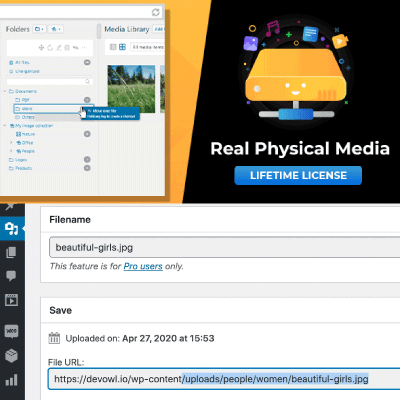
Task: Click the File URL input field
Action: point(224,379)
